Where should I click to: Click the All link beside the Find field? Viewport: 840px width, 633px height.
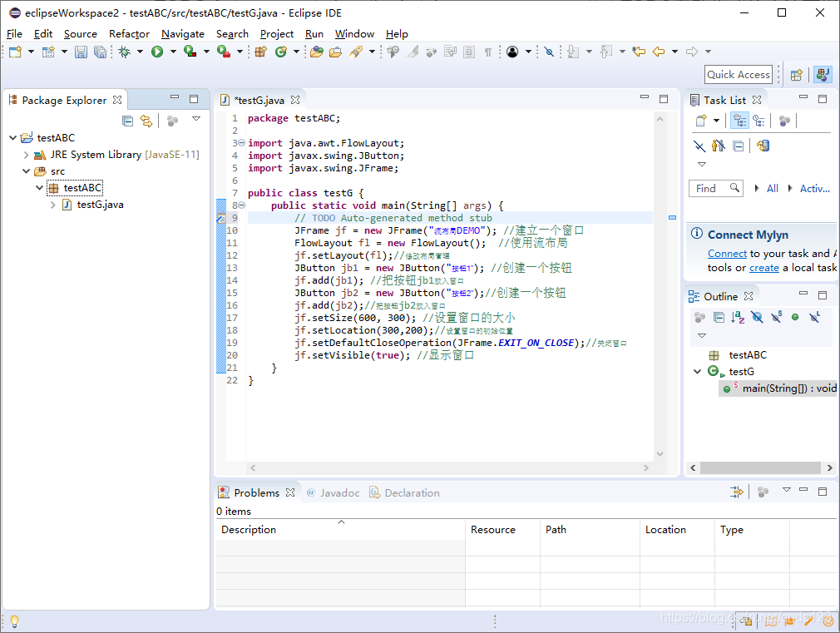pyautogui.click(x=772, y=188)
